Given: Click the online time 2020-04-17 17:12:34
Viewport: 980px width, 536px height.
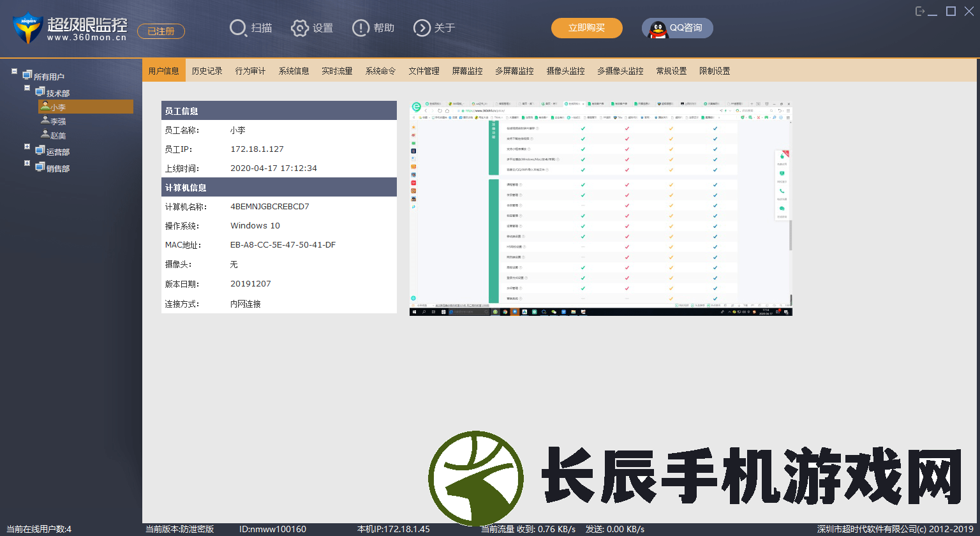Looking at the screenshot, I should click(x=274, y=168).
